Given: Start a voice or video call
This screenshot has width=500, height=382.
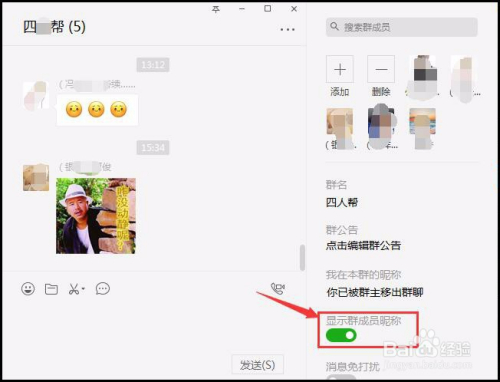Looking at the screenshot, I should pyautogui.click(x=278, y=289).
